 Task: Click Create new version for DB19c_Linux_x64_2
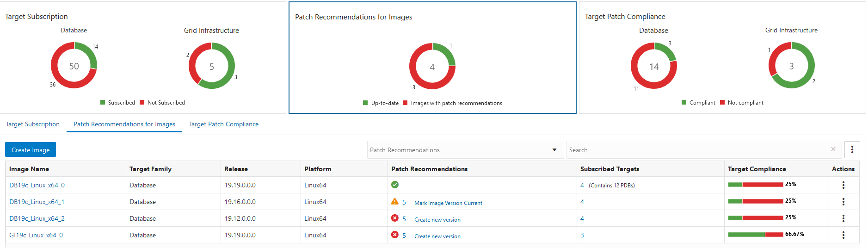click(x=437, y=220)
